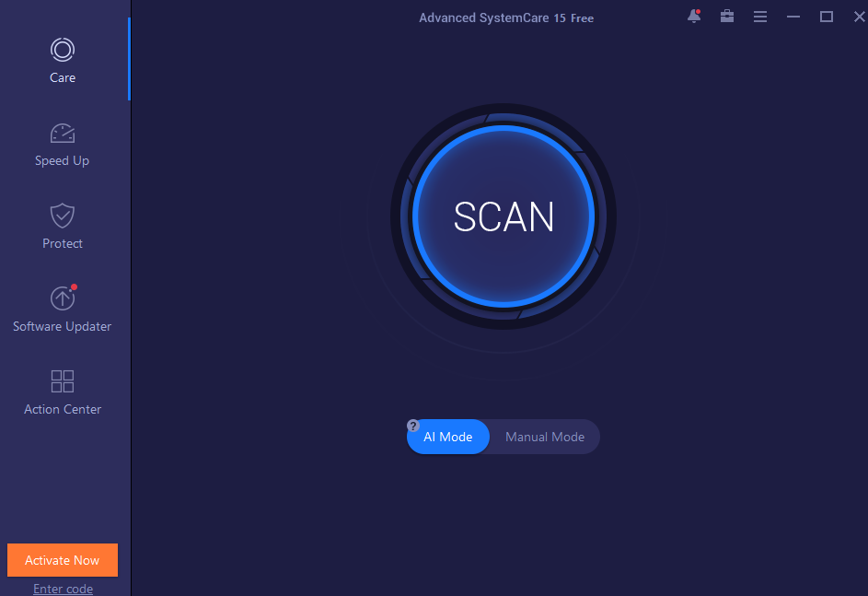This screenshot has height=596, width=868.
Task: Close the Advanced SystemCare window
Action: [x=859, y=17]
